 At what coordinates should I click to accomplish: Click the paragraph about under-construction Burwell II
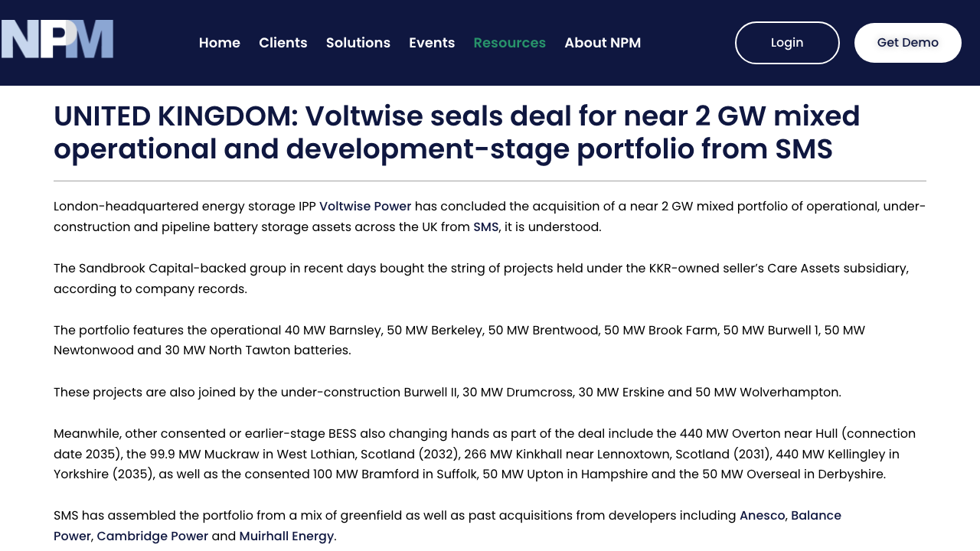[447, 393]
